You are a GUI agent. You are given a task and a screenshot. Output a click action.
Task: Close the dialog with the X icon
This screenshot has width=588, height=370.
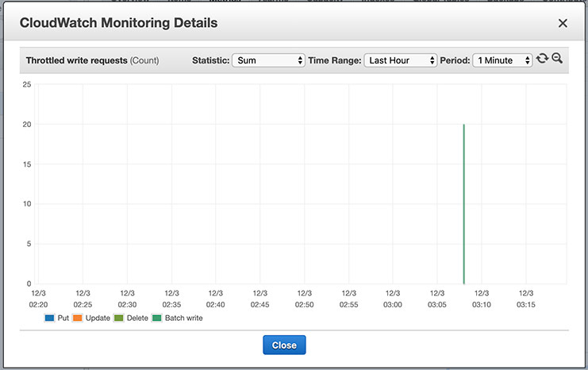pyautogui.click(x=563, y=23)
